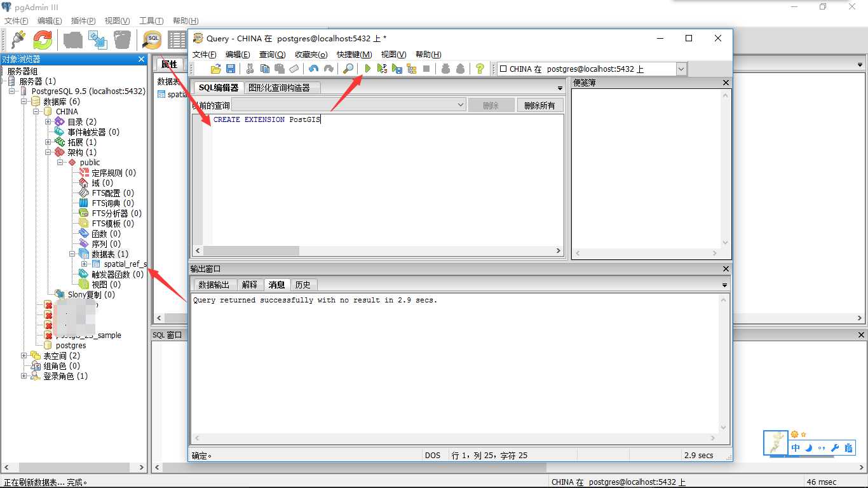This screenshot has height=488, width=868.
Task: Collapse the public schema node
Action: pyautogui.click(x=60, y=162)
